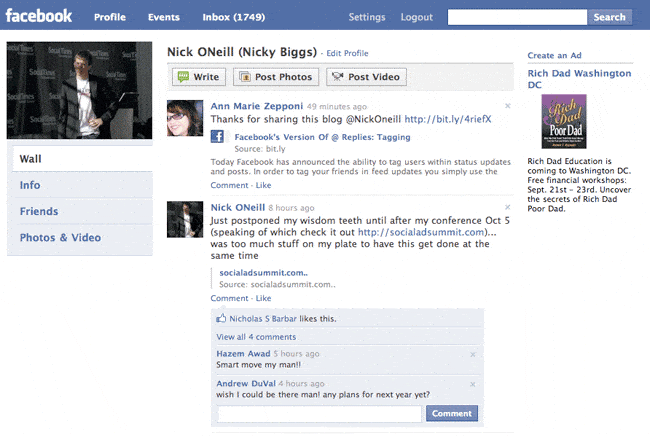Click the facebook logo

pyautogui.click(x=39, y=16)
